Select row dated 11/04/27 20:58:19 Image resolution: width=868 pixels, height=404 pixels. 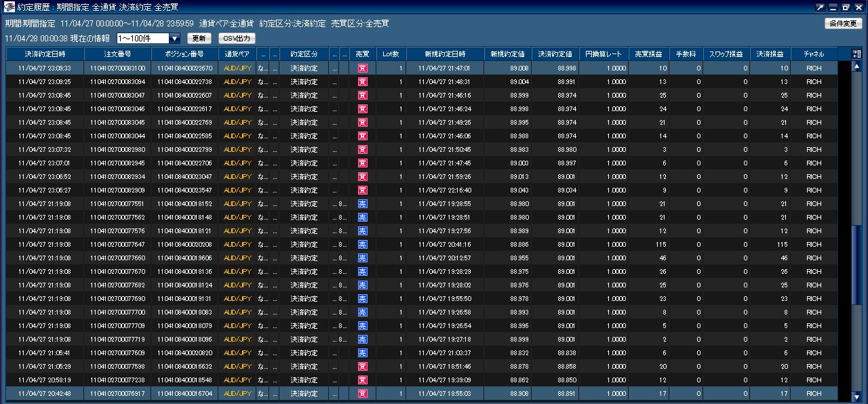coord(422,380)
